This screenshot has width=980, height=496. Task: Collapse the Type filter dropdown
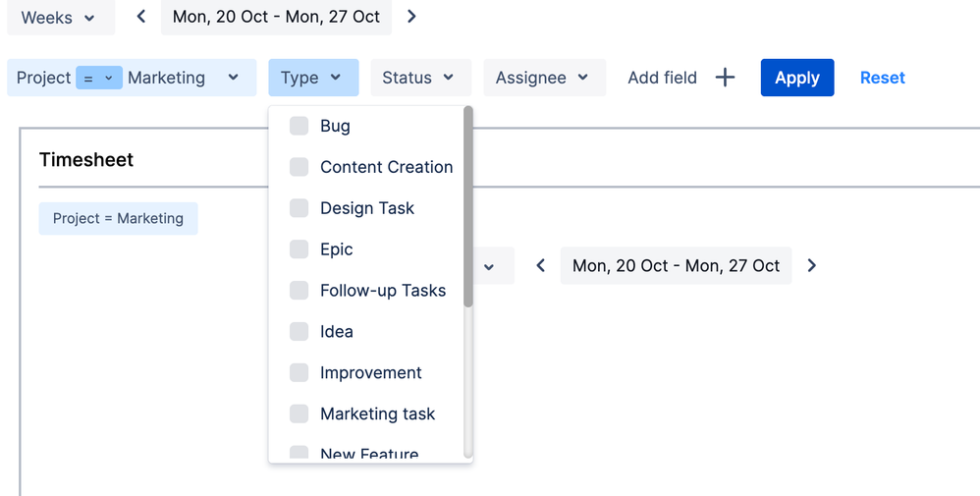pos(312,78)
